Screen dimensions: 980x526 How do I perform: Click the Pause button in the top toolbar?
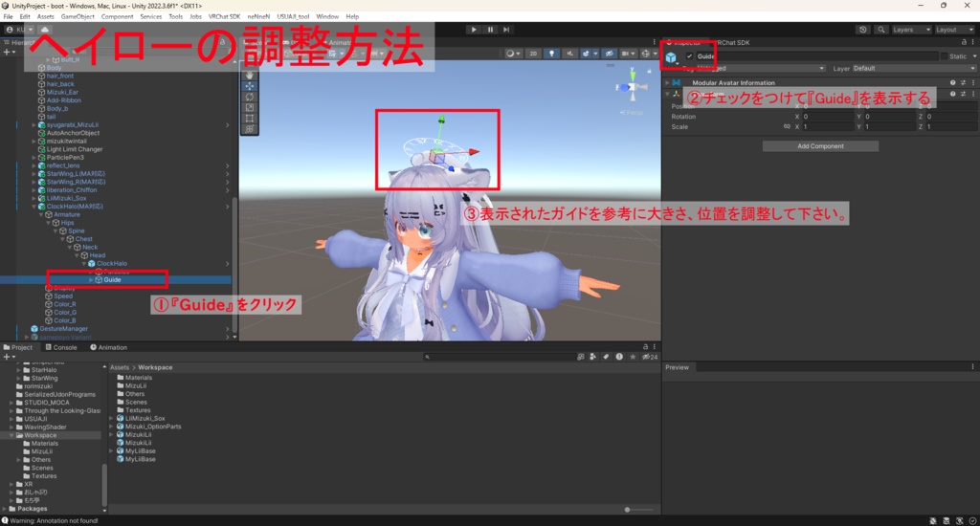point(490,30)
